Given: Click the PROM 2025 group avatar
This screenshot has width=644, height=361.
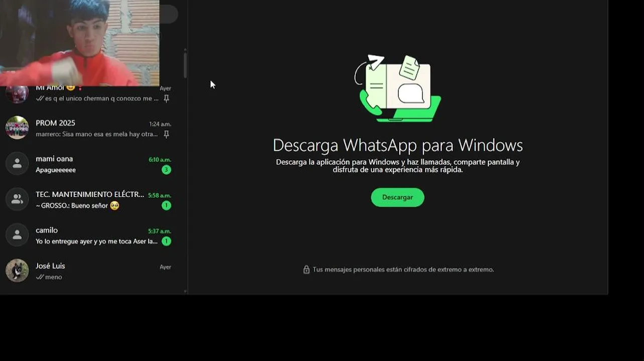Looking at the screenshot, I should [17, 128].
